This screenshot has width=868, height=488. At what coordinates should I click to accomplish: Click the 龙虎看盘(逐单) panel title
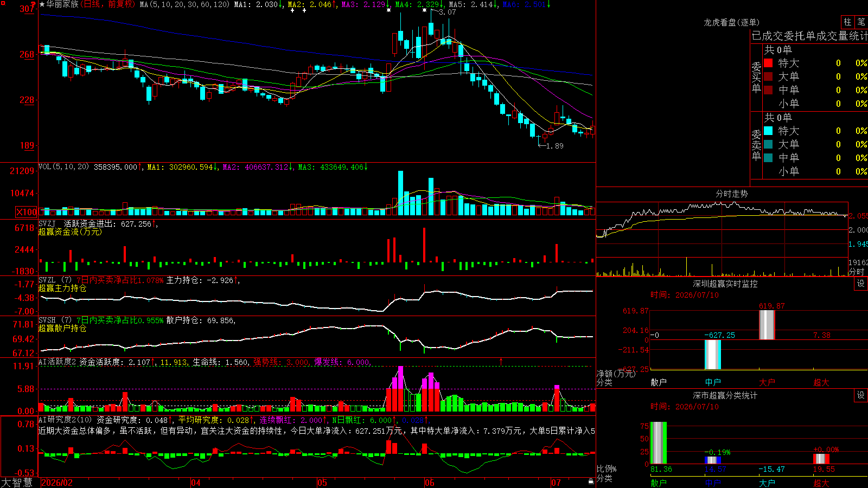point(731,22)
